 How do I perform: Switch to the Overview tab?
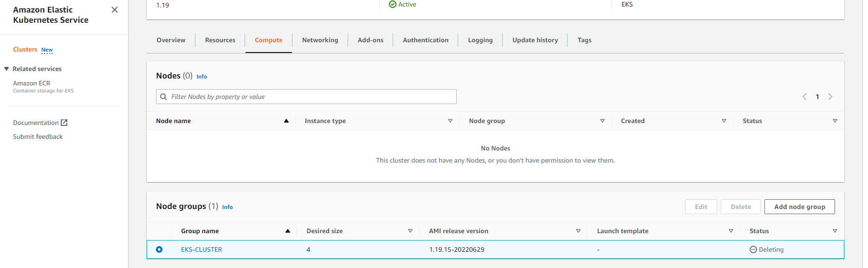click(x=171, y=40)
